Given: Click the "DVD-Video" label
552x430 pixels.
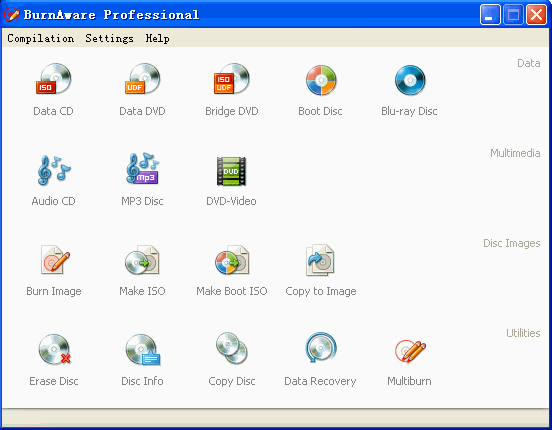Looking at the screenshot, I should [231, 201].
